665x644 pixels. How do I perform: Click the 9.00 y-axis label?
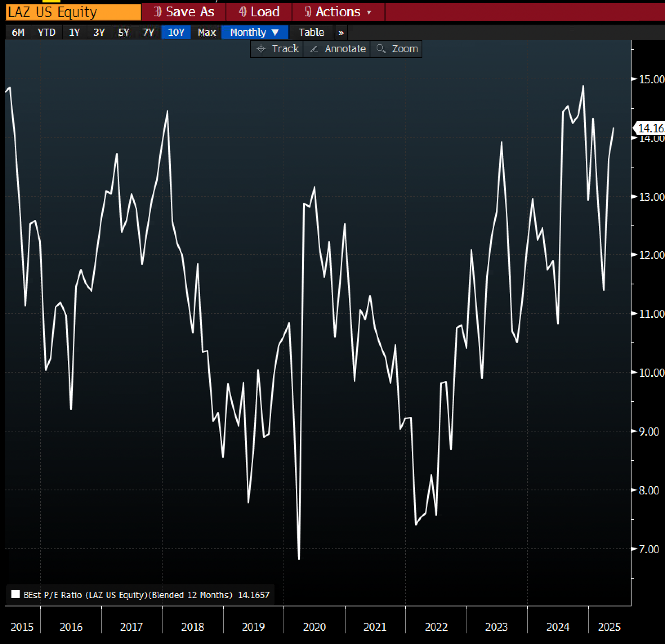tap(649, 432)
